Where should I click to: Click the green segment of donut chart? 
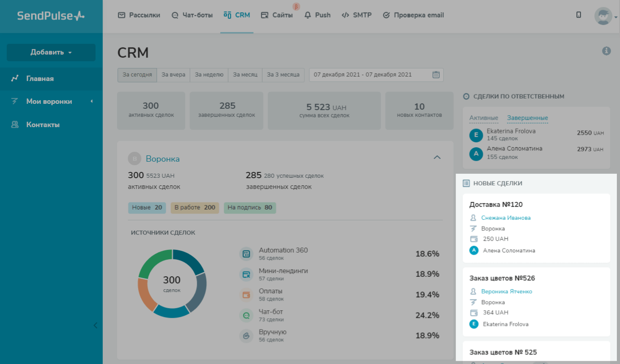click(x=154, y=261)
